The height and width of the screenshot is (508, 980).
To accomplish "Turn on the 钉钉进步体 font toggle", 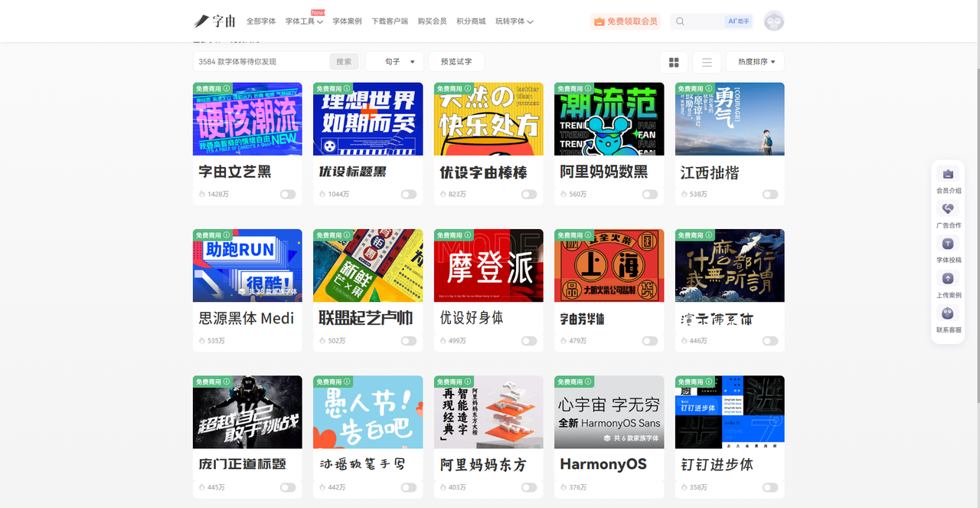I will click(x=769, y=487).
